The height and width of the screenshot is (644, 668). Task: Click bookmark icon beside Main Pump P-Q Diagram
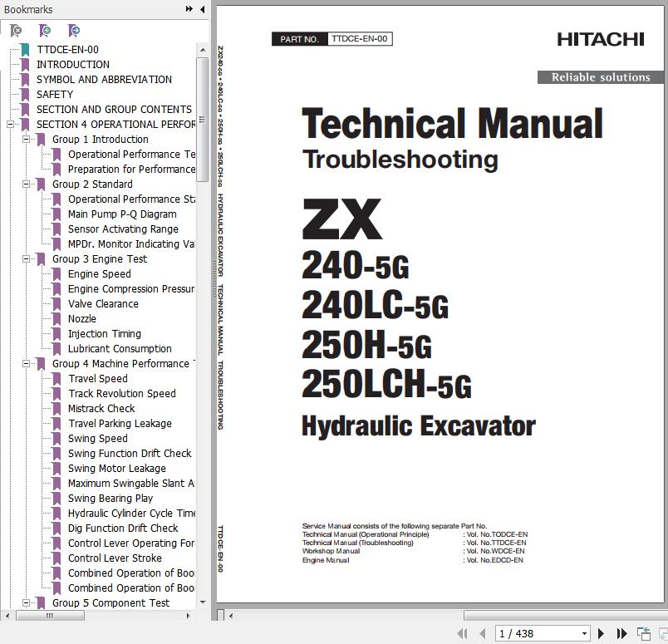(x=56, y=214)
